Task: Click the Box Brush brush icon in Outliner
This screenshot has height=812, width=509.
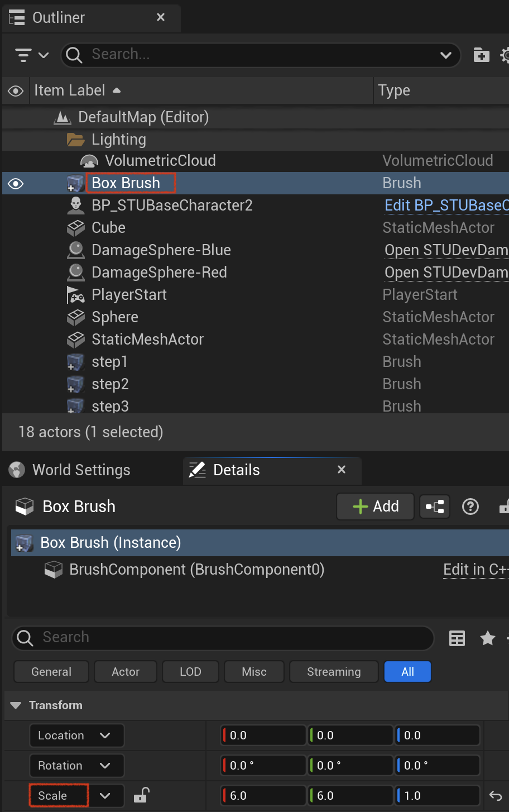Action: click(75, 183)
